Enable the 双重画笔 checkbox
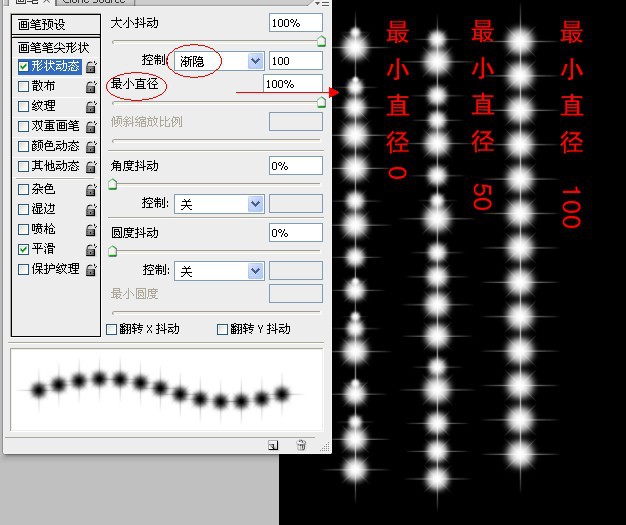Viewport: 626px width, 525px height. pyautogui.click(x=24, y=126)
